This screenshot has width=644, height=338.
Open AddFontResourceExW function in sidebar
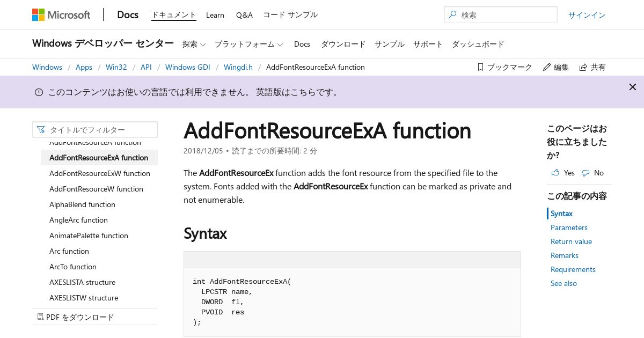(x=100, y=173)
